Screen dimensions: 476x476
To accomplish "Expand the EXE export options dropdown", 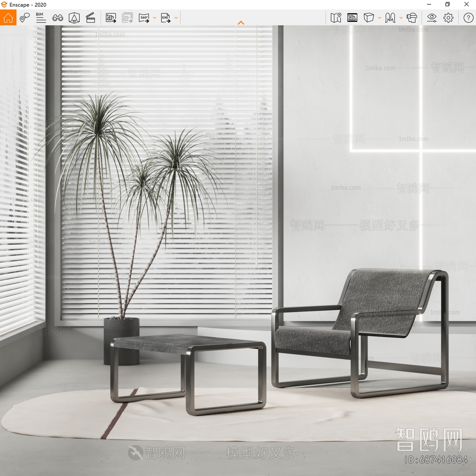I will [176, 18].
